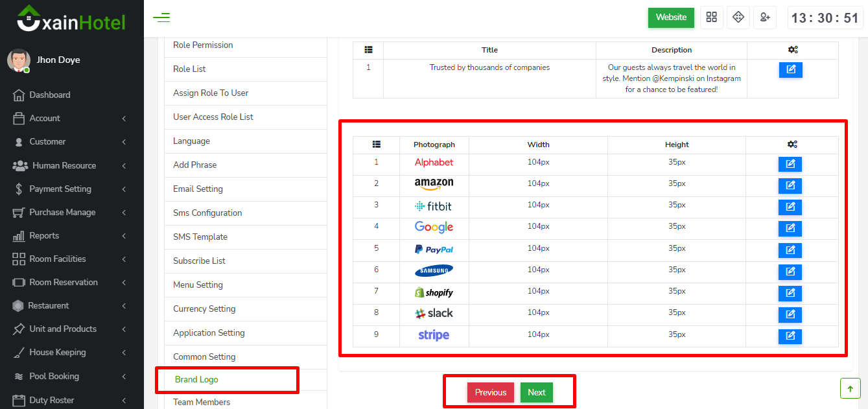Click the diamond-shaped icon in top bar
This screenshot has height=409, width=868.
coord(738,18)
